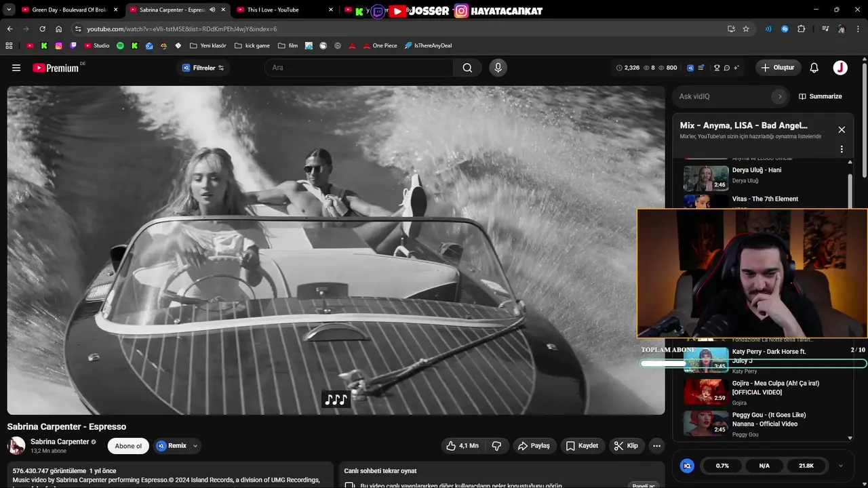
Task: Open media controls icon in Chrome toolbar
Action: pyautogui.click(x=825, y=29)
